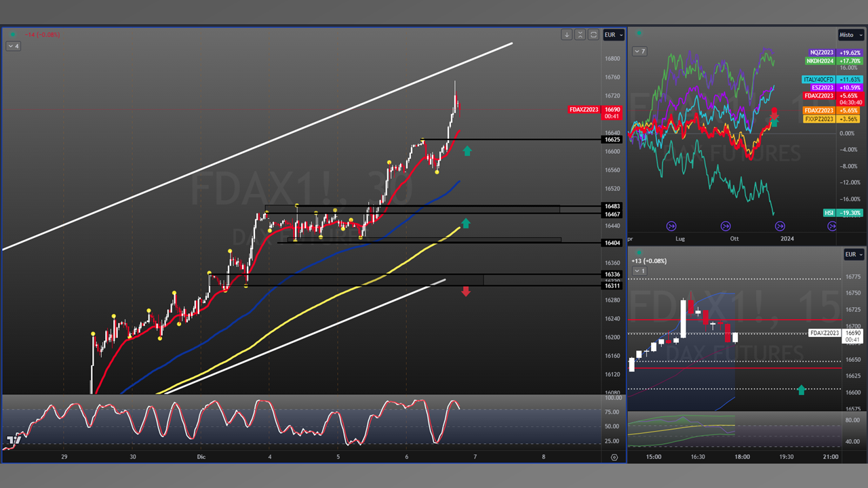The height and width of the screenshot is (488, 868).
Task: Maximize the main FDAX chart pane
Action: click(x=593, y=35)
